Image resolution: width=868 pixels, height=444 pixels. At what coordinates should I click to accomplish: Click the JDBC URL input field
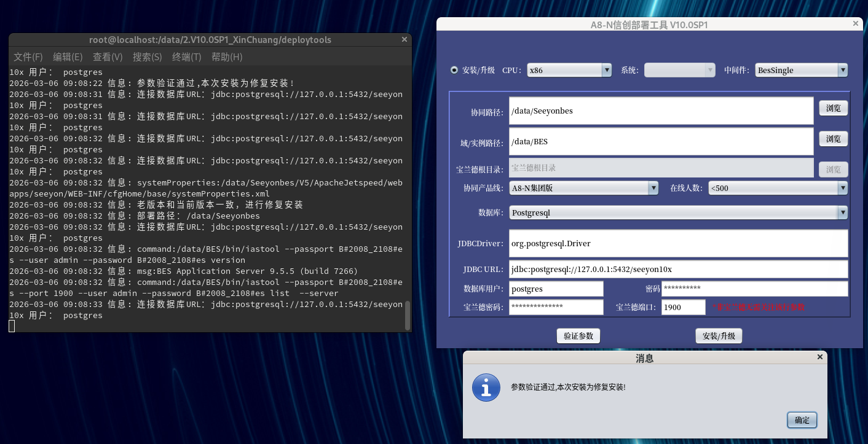tap(679, 269)
